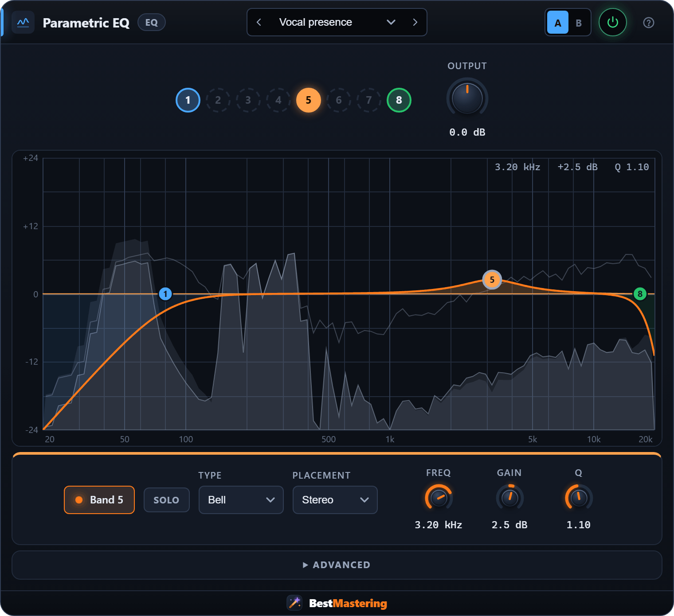Select band 8 node on the EQ graph
Image resolution: width=674 pixels, height=616 pixels.
640,294
